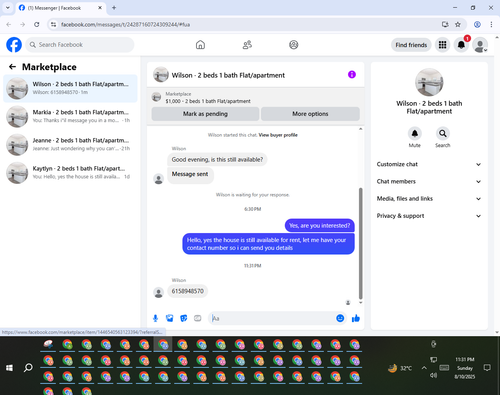Click the install app icon in address bar
Screen dimensions: 500x395
tap(445, 24)
